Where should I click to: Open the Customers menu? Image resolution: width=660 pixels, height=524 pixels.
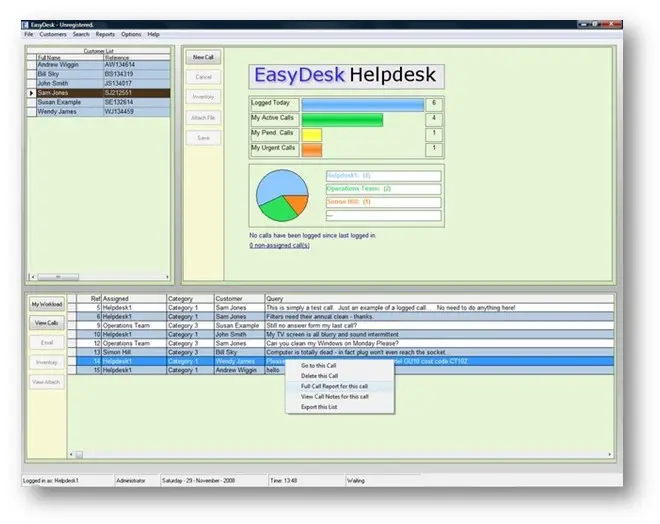point(53,34)
